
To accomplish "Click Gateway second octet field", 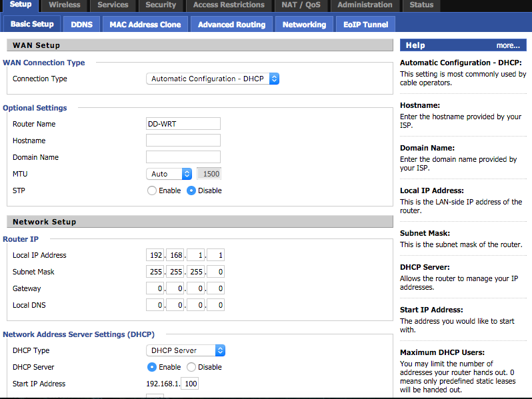I will point(175,288).
